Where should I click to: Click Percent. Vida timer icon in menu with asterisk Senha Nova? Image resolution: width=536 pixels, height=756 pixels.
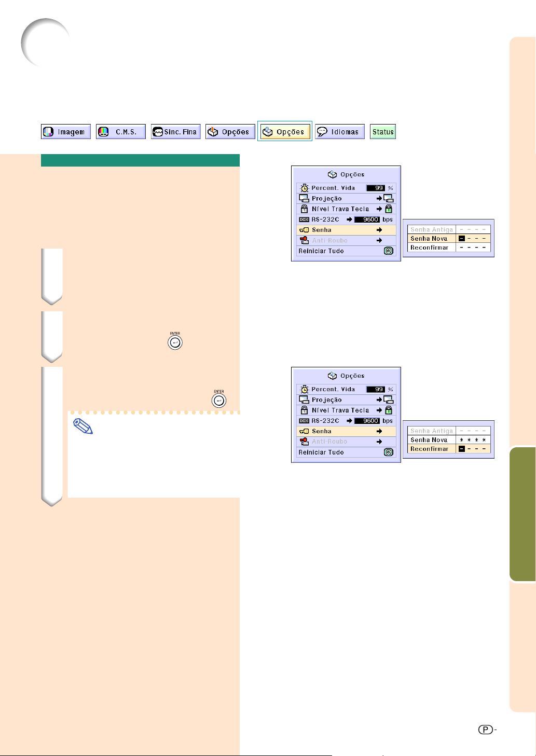coord(304,389)
